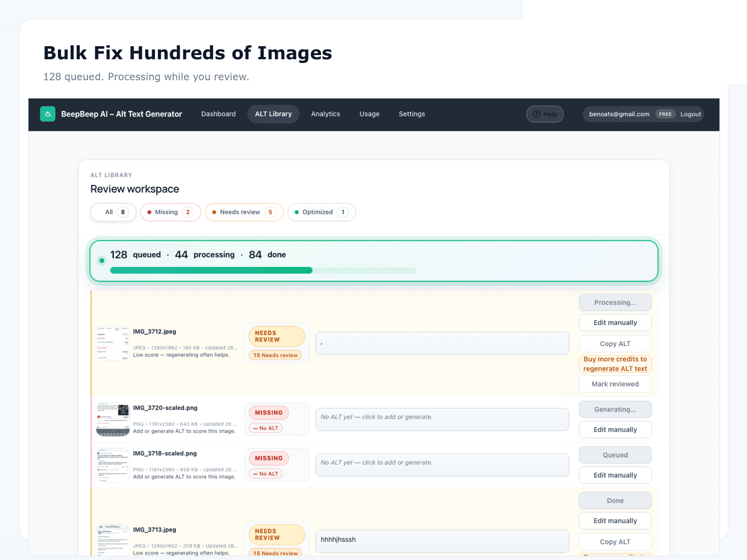Click the ALT field for IMG_3718-scaled.png
The image size is (747, 560).
[442, 465]
